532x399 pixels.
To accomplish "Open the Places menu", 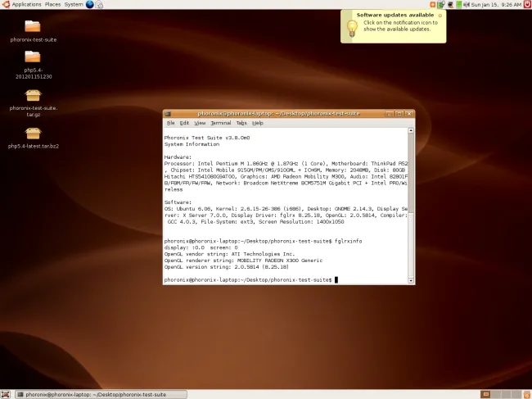I will [x=52, y=4].
